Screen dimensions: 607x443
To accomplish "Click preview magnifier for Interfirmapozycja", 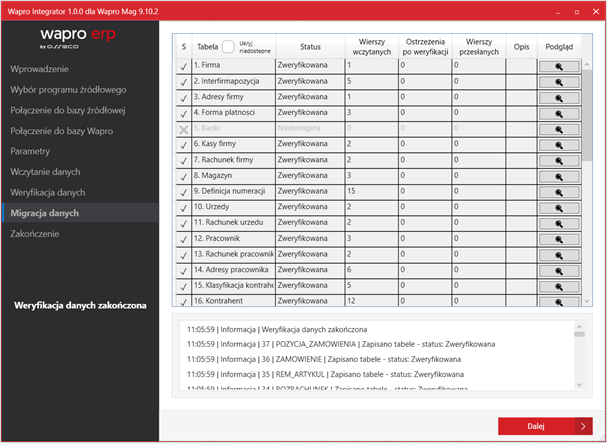I will tap(559, 81).
